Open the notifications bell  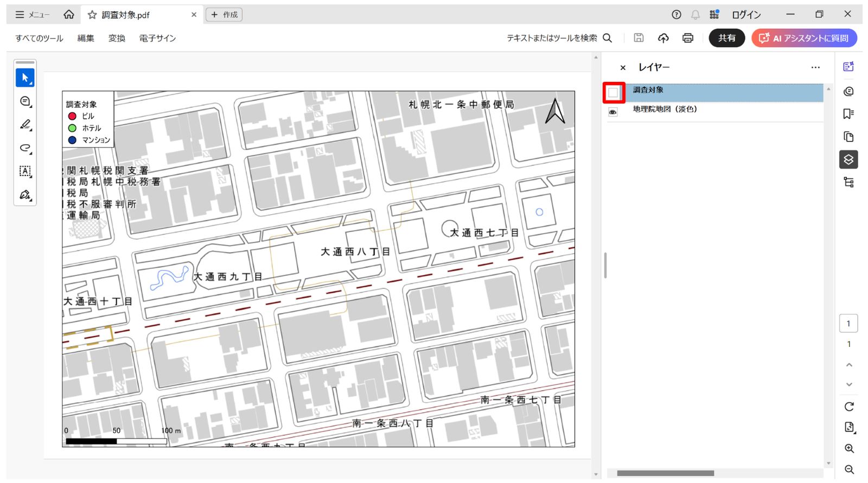pos(695,15)
